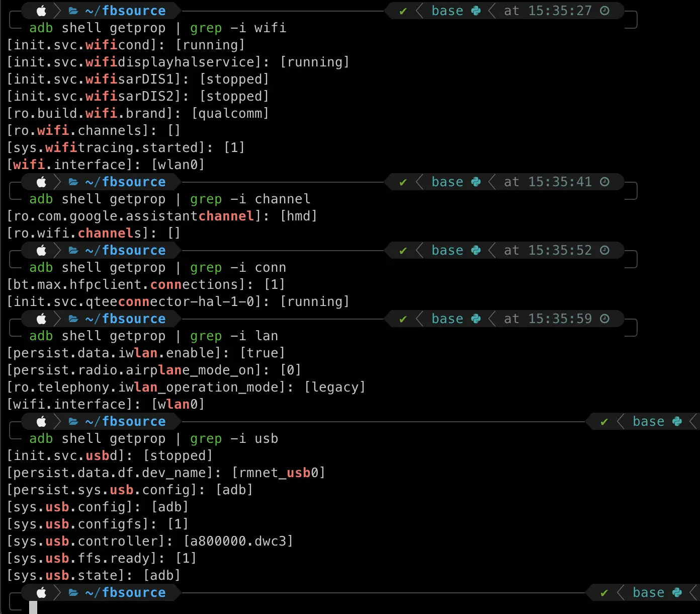This screenshot has height=614, width=700.
Task: Click the Python icon beside base at 15:35:41
Action: point(476,182)
